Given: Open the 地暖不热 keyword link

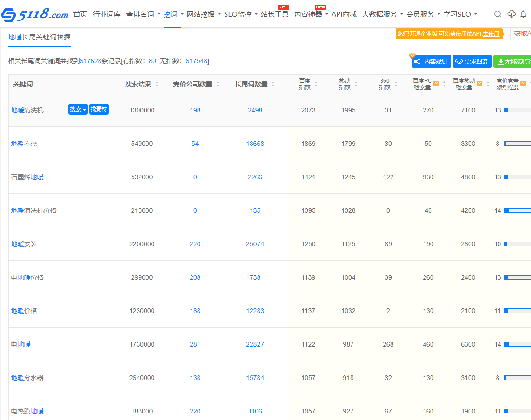Looking at the screenshot, I should tap(24, 144).
